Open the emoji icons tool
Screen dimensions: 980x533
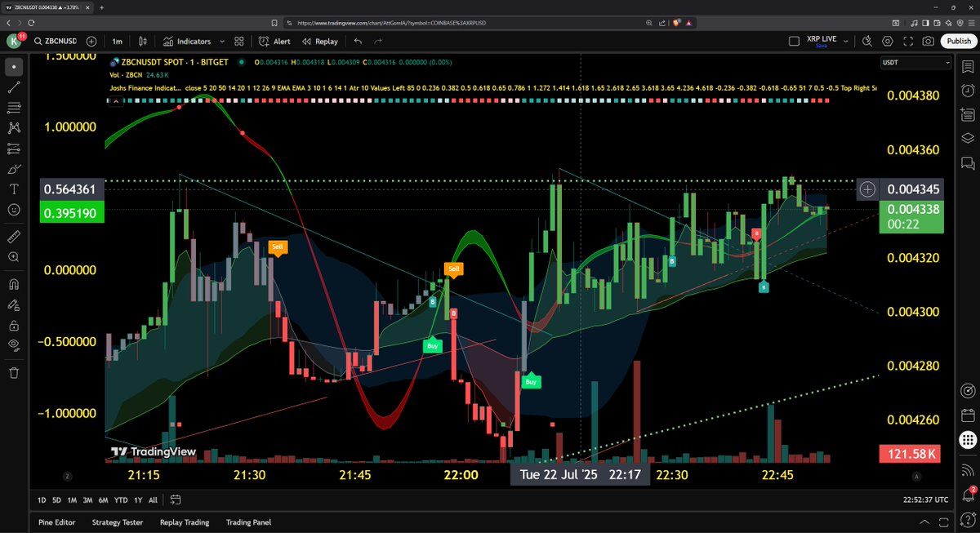pyautogui.click(x=13, y=210)
